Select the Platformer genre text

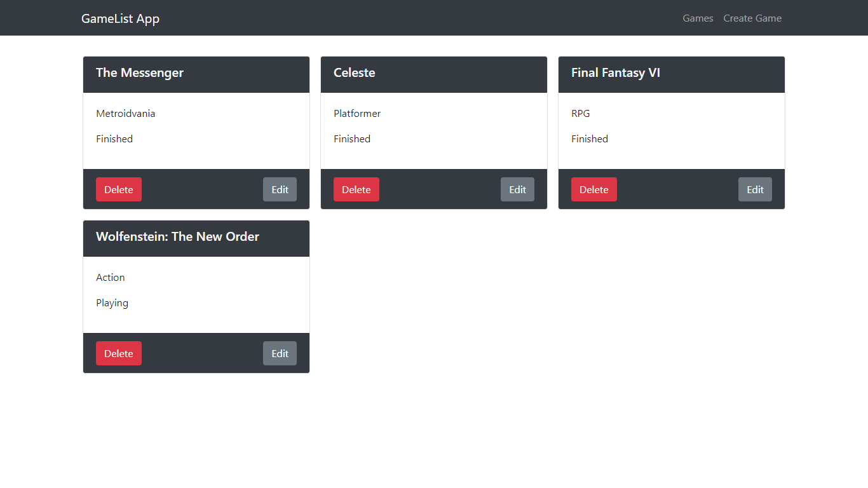tap(357, 113)
